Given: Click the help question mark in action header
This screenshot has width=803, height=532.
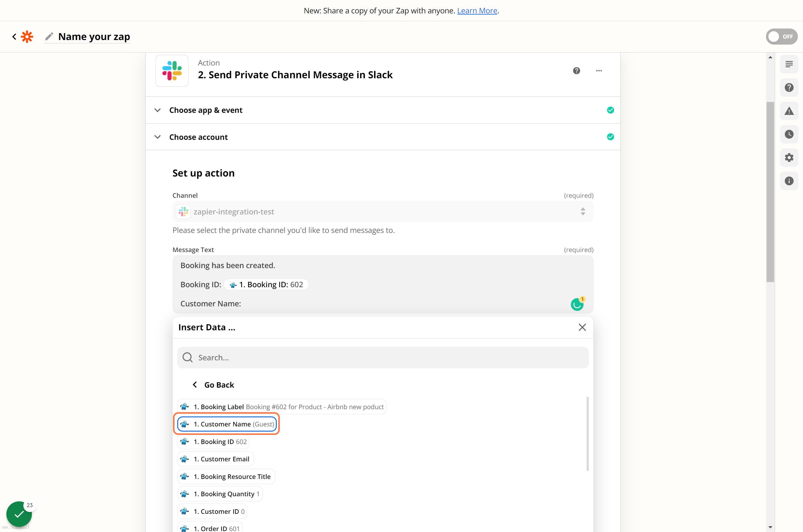Looking at the screenshot, I should [576, 71].
